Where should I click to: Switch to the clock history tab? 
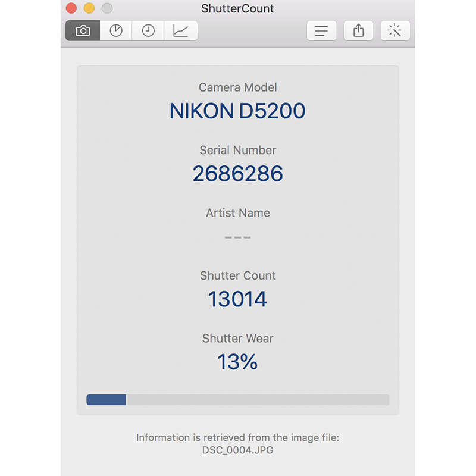click(x=148, y=30)
